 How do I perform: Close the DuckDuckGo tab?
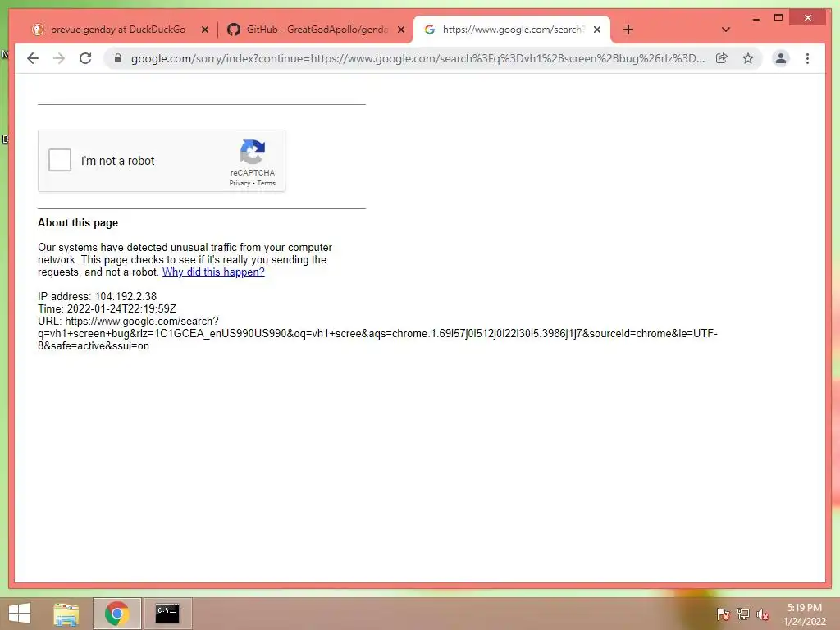205,30
